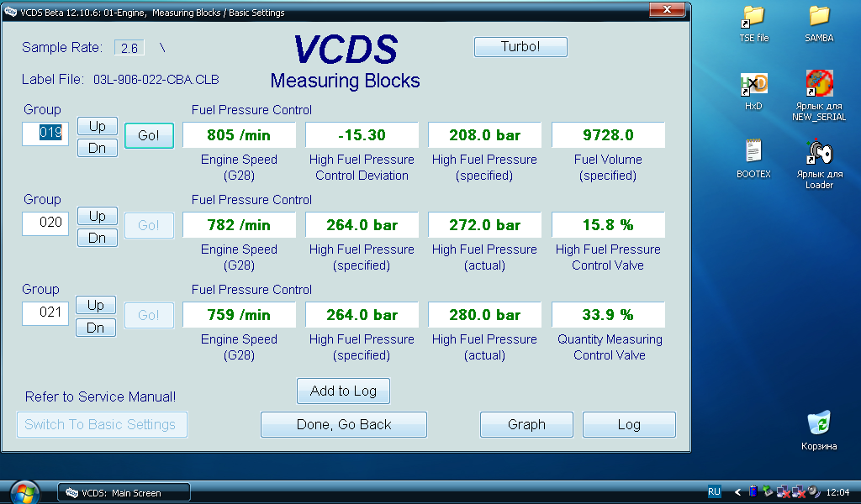Click Dn next to group 021
The image size is (861, 504).
click(96, 328)
